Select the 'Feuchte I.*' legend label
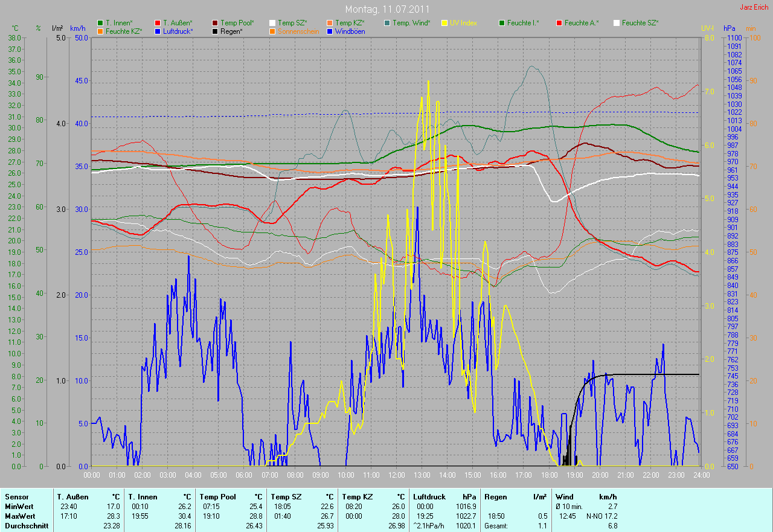 click(524, 23)
